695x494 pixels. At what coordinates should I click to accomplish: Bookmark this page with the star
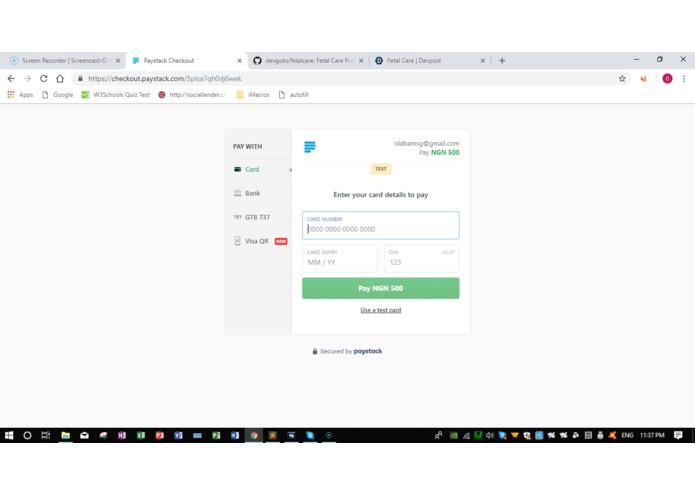click(622, 78)
